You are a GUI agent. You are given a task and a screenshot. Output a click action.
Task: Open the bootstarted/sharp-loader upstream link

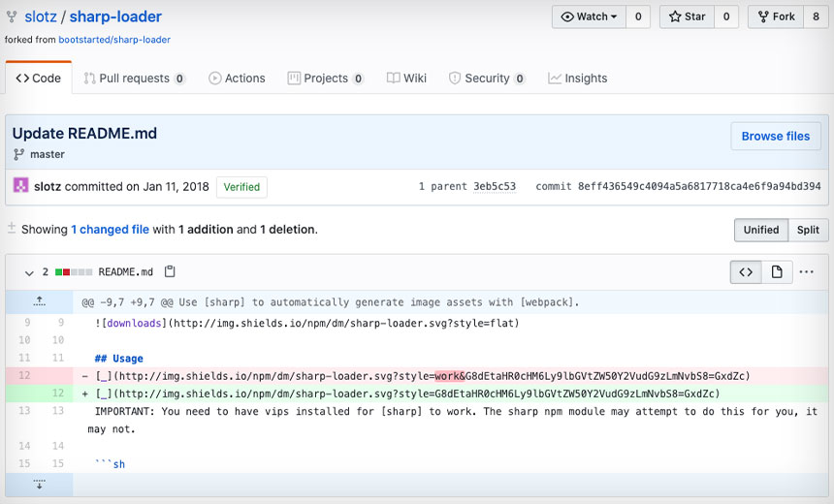(x=114, y=40)
